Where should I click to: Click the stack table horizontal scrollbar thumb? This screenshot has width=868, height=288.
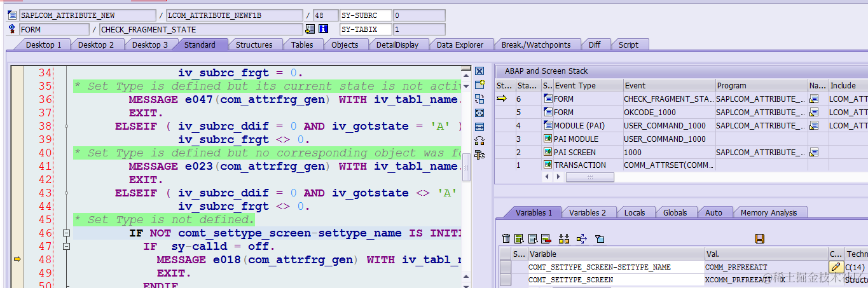[591, 177]
